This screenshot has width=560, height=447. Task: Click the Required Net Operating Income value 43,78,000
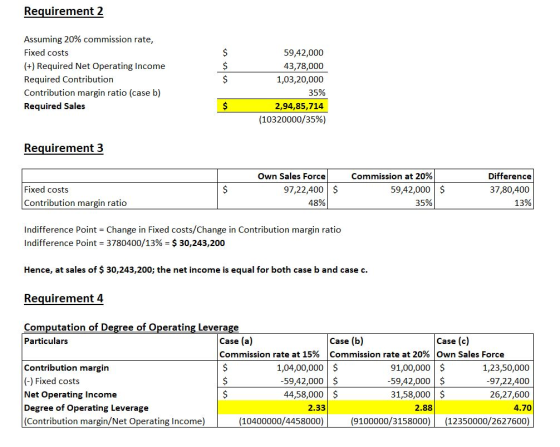(304, 66)
